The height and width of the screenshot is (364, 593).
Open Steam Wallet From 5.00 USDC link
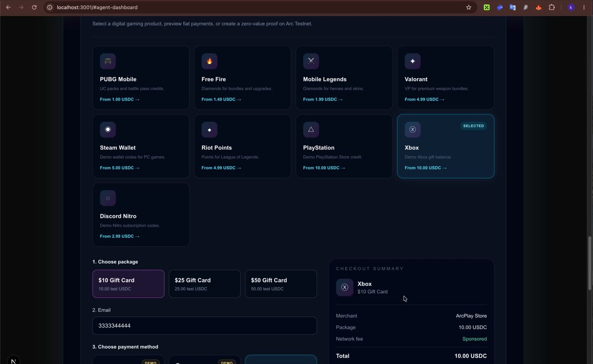pyautogui.click(x=120, y=168)
